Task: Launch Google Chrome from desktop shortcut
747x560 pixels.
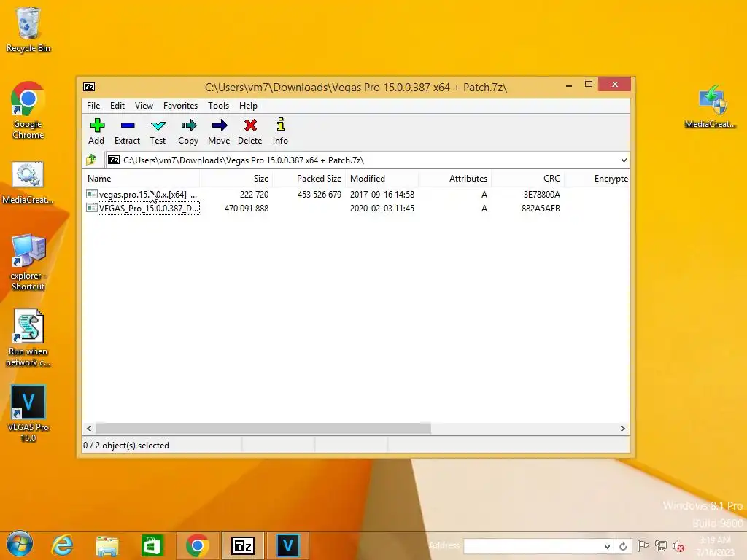Action: [28, 111]
